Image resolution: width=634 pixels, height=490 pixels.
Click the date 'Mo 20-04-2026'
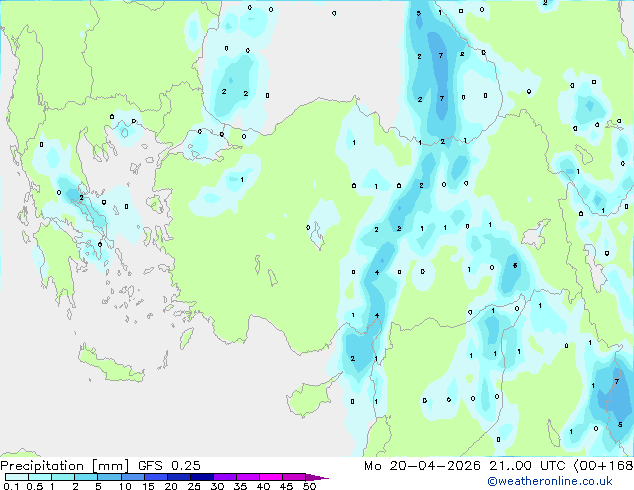(x=422, y=466)
